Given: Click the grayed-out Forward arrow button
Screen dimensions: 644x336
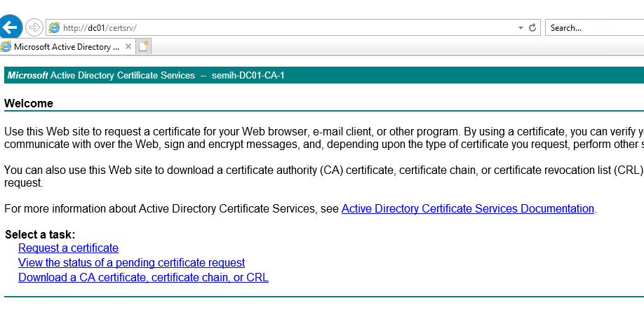Looking at the screenshot, I should point(34,27).
